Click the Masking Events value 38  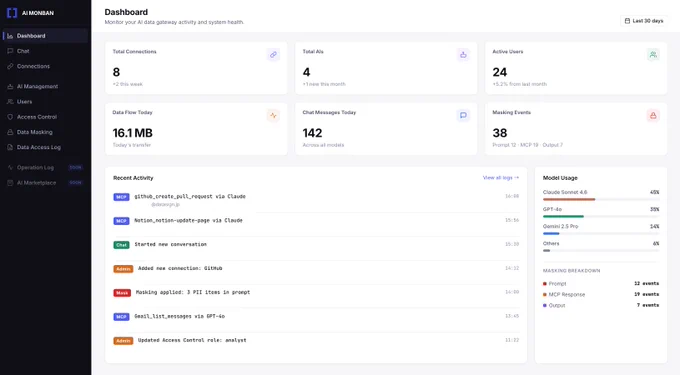tap(500, 133)
